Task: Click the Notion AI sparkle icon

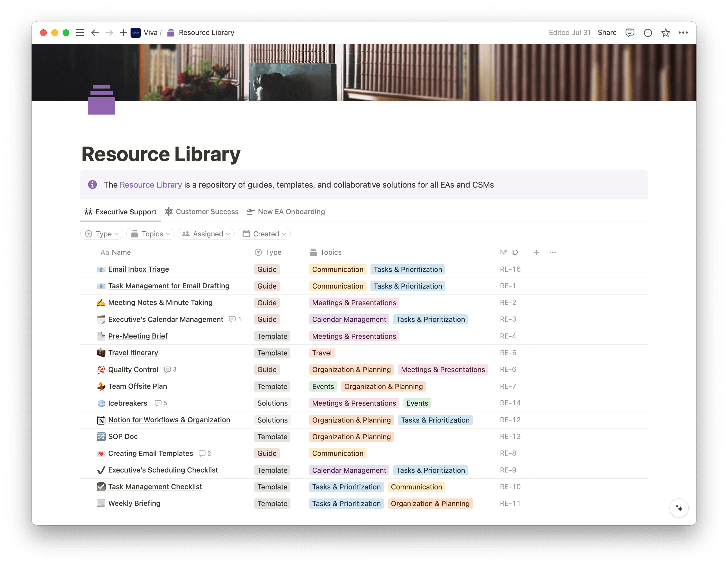Action: pyautogui.click(x=679, y=508)
